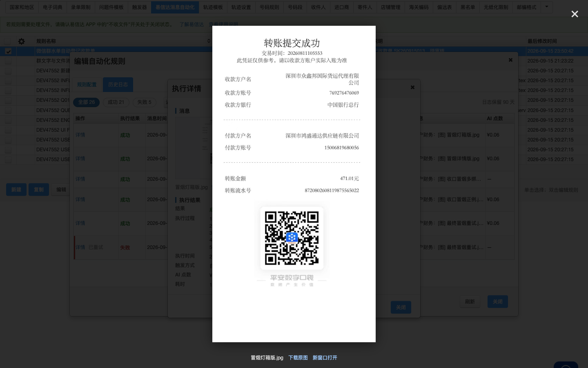
Task: Toggle the select-all header checkbox
Action: point(8,41)
